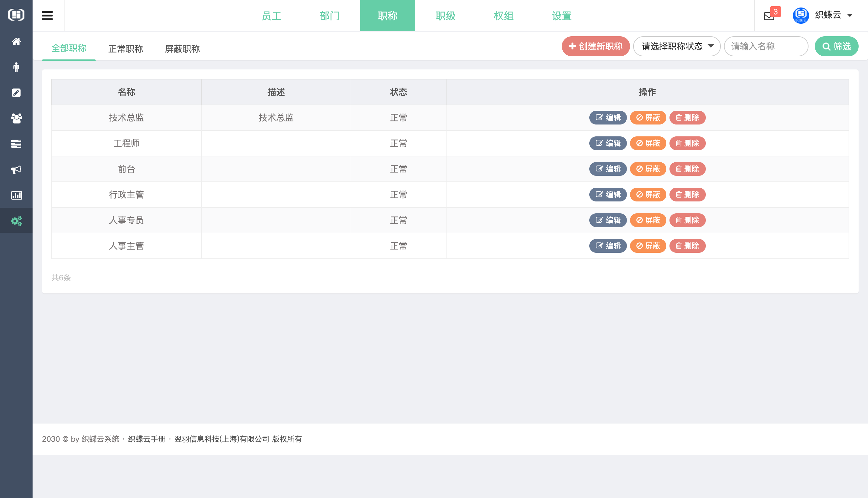The height and width of the screenshot is (498, 868).
Task: Select the 屏蔽职称 sub-tab
Action: coord(182,49)
